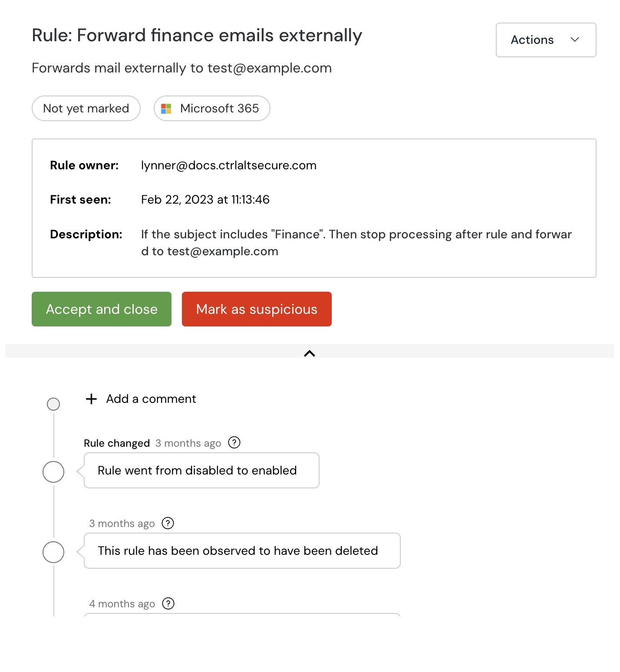Open the Actions dropdown menu

545,40
